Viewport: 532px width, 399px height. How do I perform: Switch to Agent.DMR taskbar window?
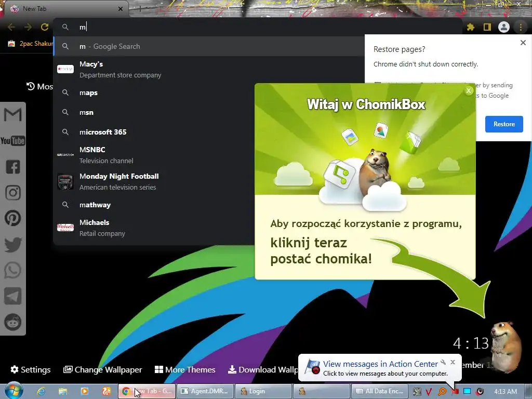click(205, 391)
